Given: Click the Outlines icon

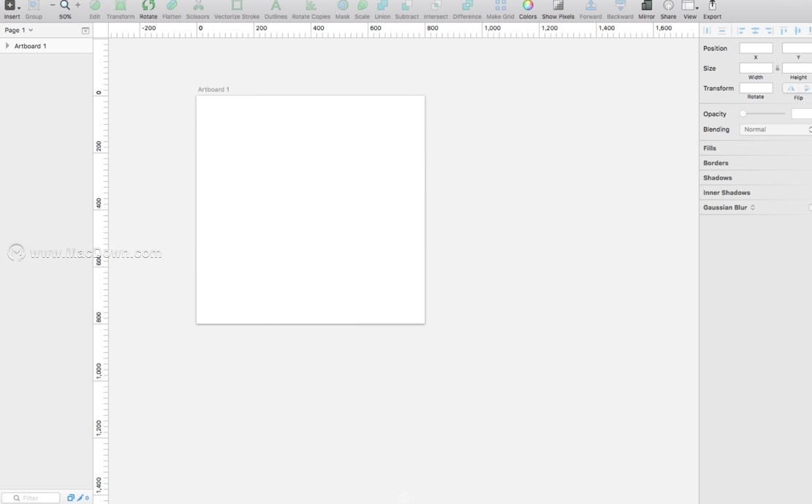Looking at the screenshot, I should tap(276, 6).
